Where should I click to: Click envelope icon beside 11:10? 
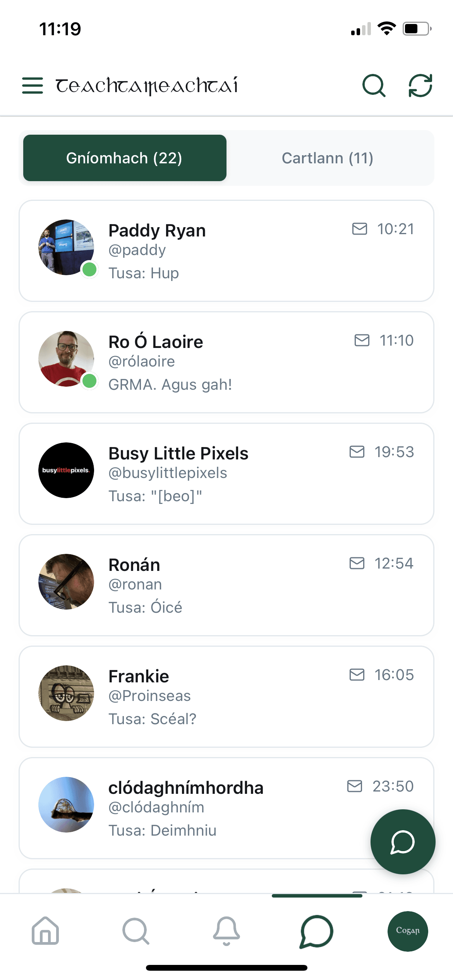tap(362, 340)
